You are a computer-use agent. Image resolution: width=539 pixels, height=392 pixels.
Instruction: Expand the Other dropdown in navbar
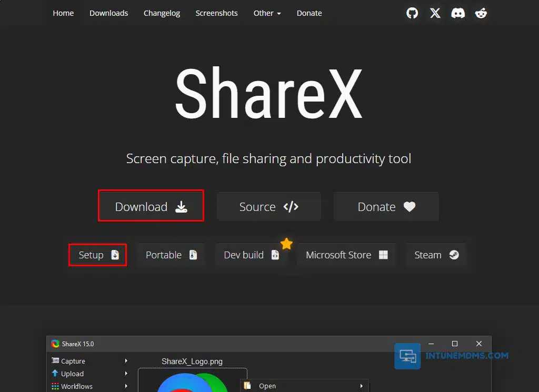click(267, 13)
